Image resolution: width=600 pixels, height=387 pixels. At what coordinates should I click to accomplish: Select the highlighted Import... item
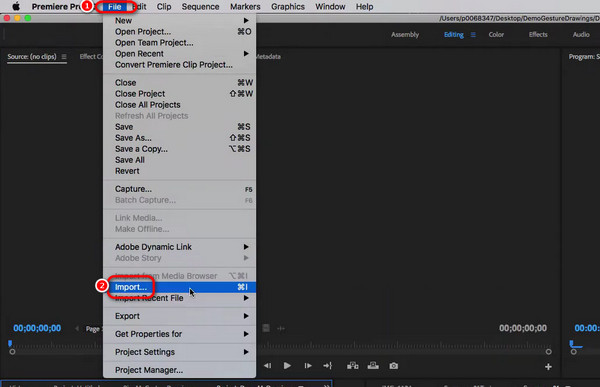coord(179,287)
